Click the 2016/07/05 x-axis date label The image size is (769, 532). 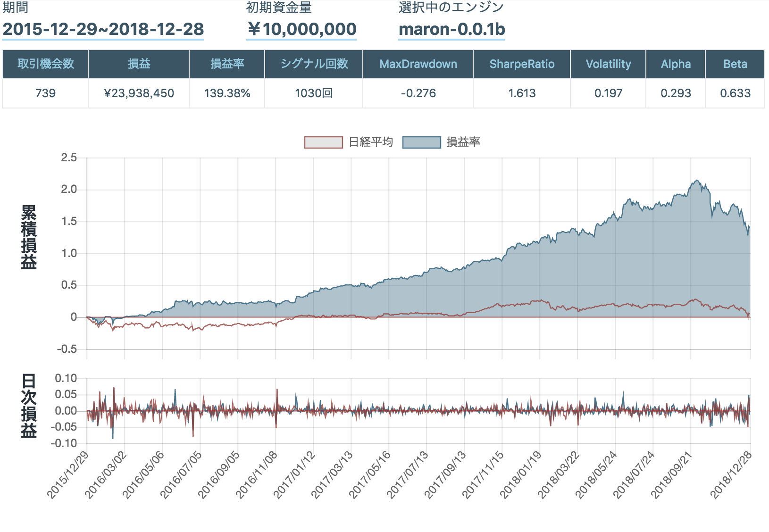tap(181, 474)
